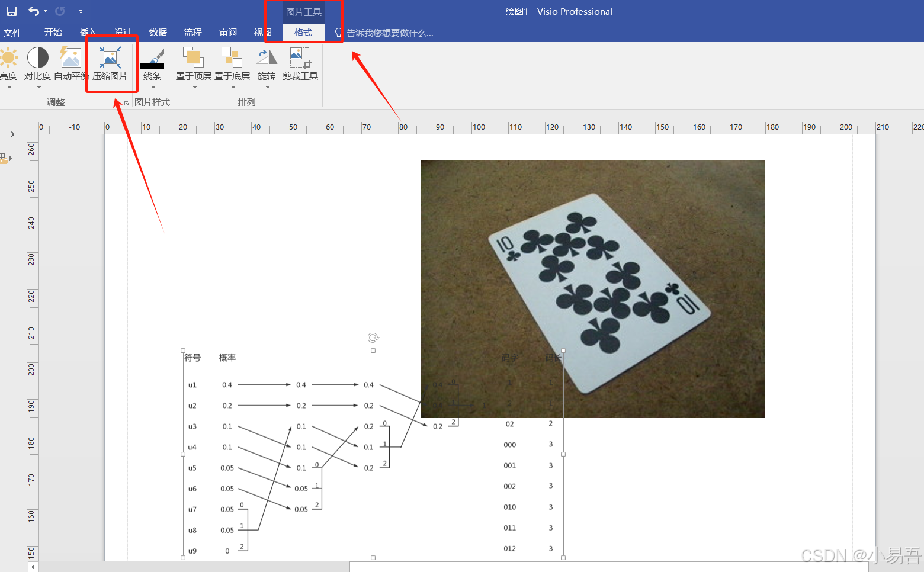Click the 符号 header text in diagram

pyautogui.click(x=192, y=358)
